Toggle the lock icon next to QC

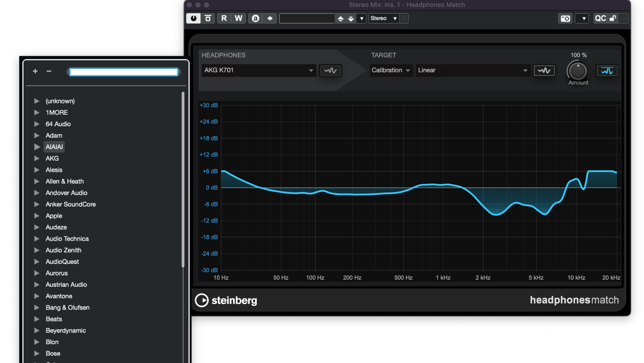click(612, 18)
